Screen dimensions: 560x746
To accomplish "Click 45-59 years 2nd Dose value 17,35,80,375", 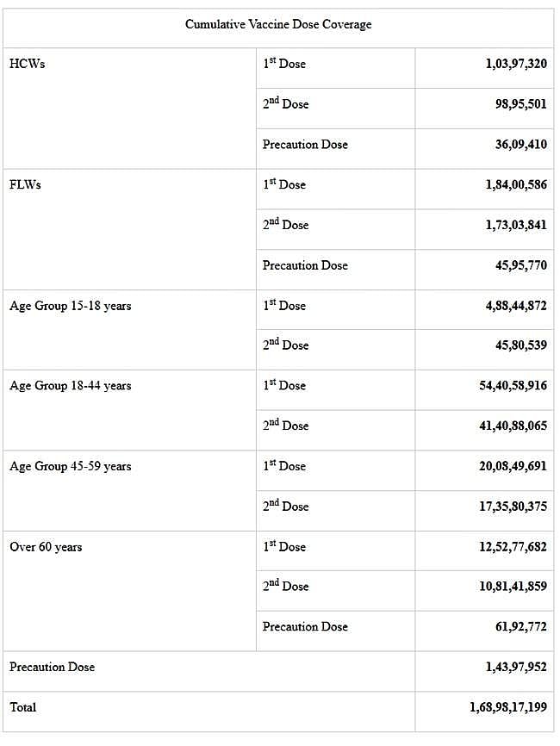I will (x=513, y=507).
